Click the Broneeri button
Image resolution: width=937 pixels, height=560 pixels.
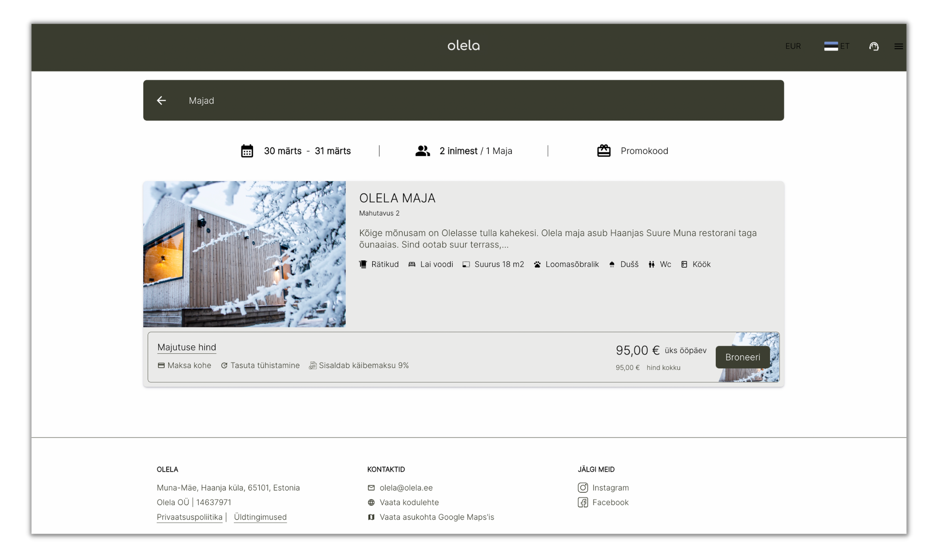[x=743, y=357]
